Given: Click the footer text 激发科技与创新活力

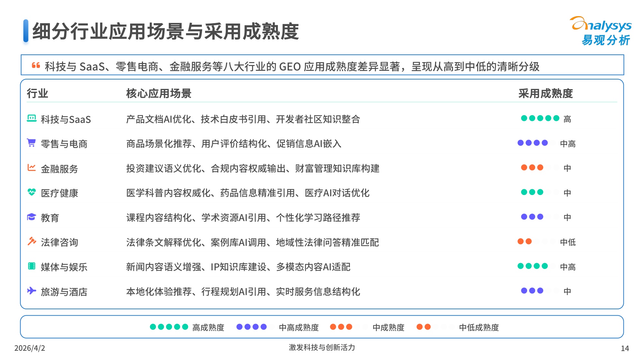Looking at the screenshot, I should [322, 348].
